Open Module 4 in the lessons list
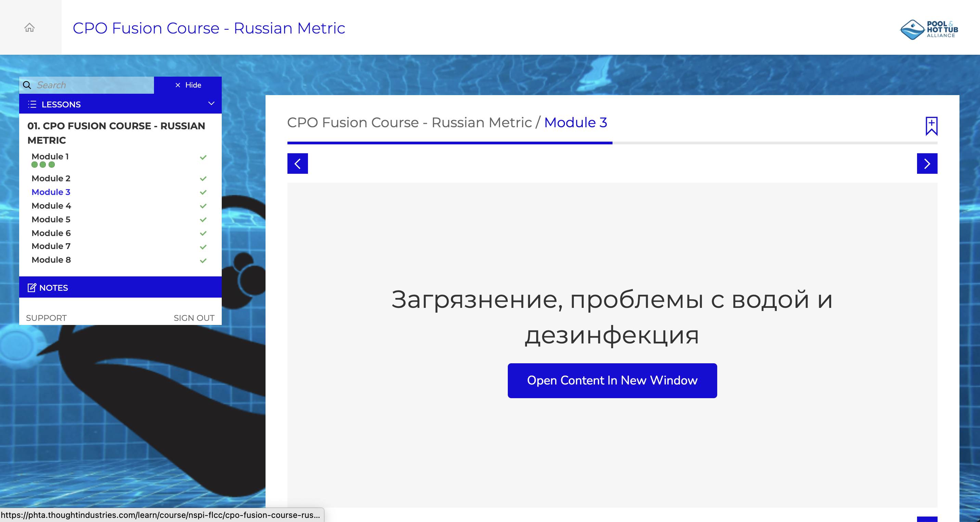Screen dimensions: 980x522 [x=51, y=206]
